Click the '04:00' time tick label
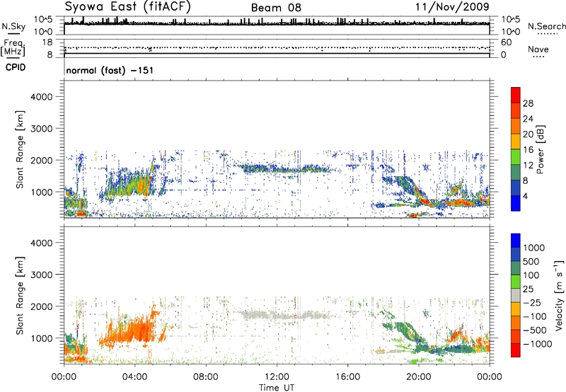566x392 pixels. [134, 377]
